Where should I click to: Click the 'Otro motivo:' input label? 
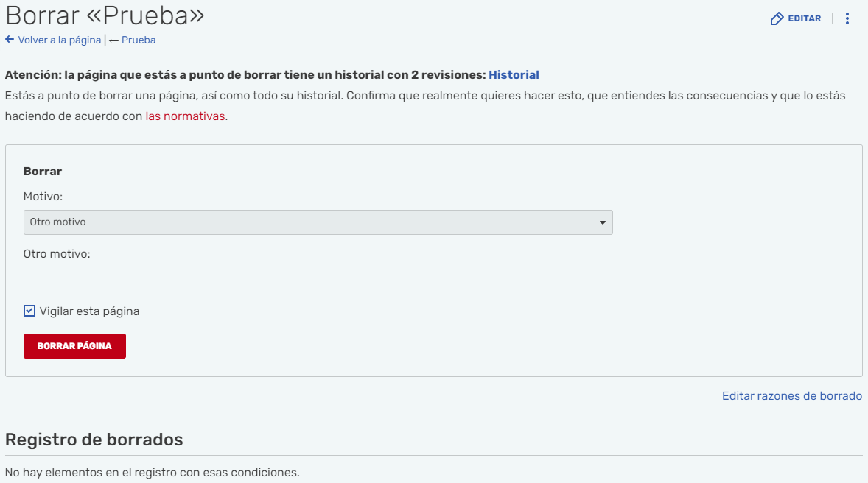point(57,254)
